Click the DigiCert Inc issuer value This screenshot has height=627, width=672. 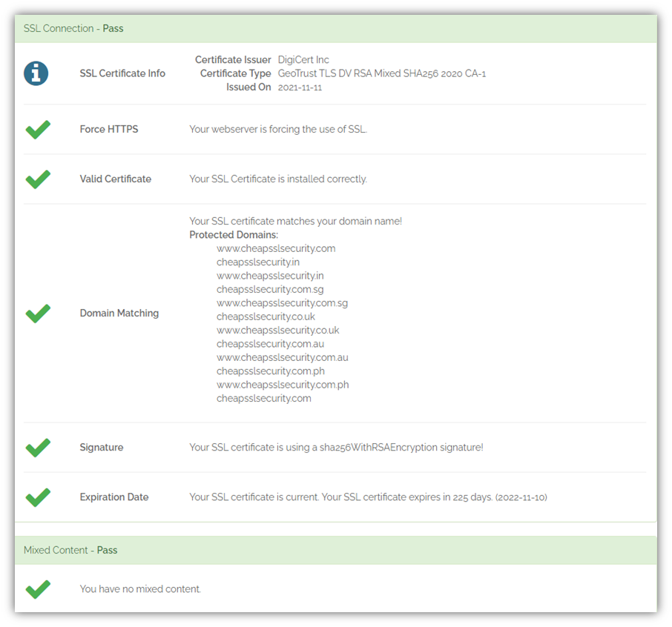click(303, 59)
